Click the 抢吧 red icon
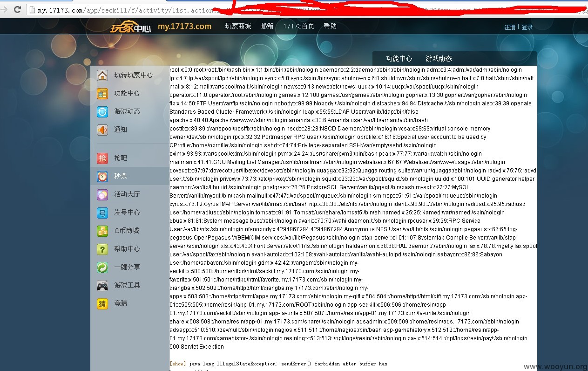The image size is (588, 371). (102, 158)
